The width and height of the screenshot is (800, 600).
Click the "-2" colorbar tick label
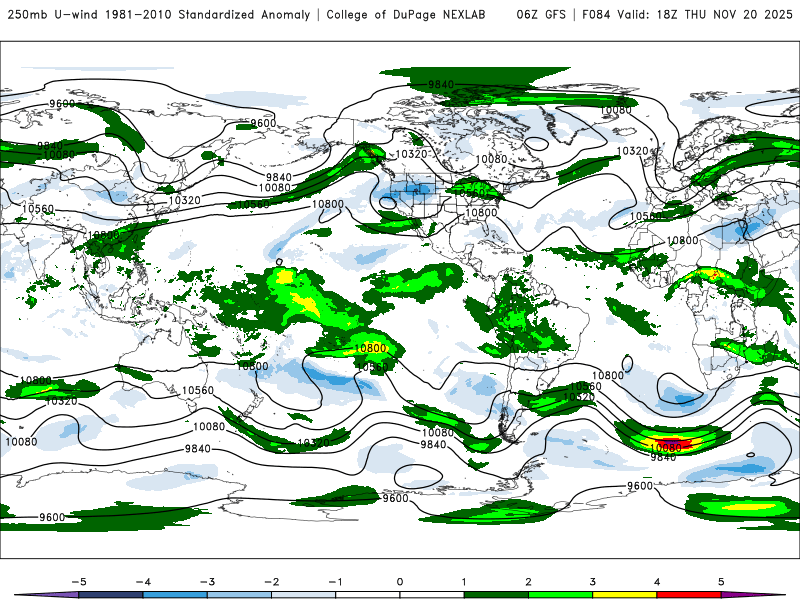pyautogui.click(x=271, y=582)
